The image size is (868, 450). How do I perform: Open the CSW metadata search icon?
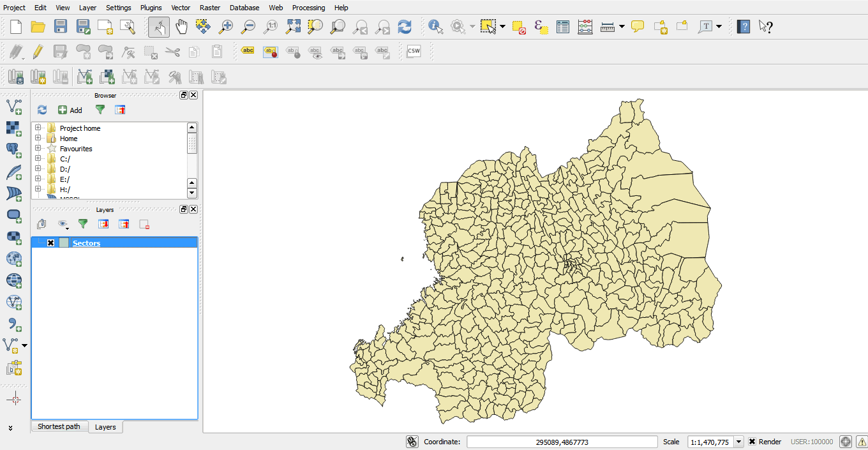point(414,51)
